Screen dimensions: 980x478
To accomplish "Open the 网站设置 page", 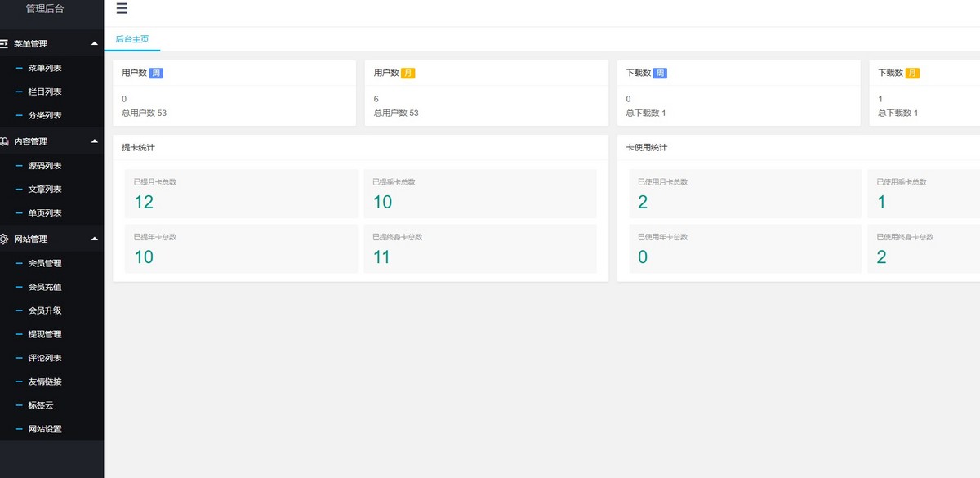I will pos(45,429).
